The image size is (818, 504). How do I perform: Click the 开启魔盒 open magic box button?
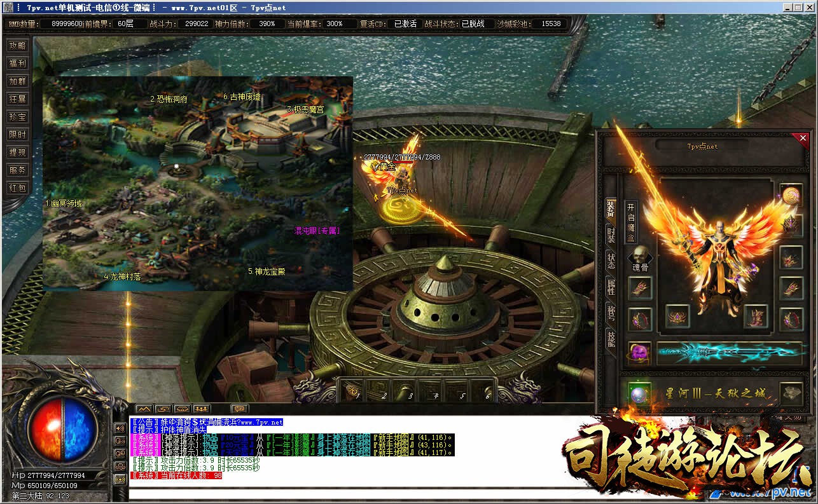[x=630, y=222]
